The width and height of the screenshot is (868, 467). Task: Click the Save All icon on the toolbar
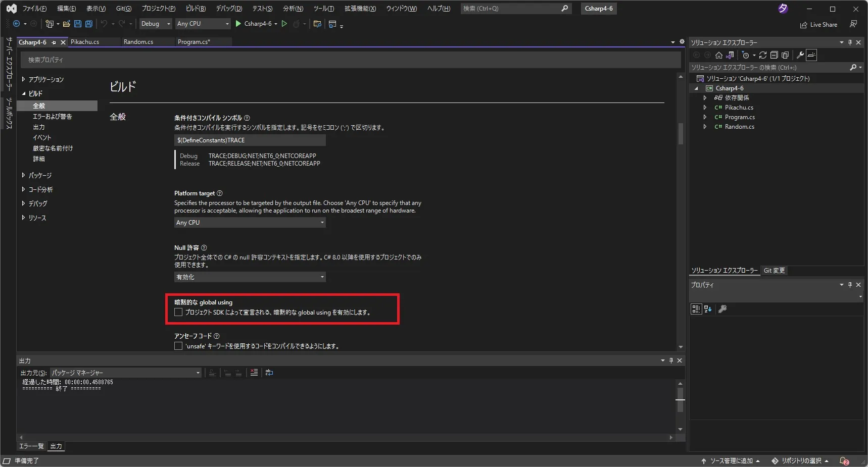[x=88, y=23]
